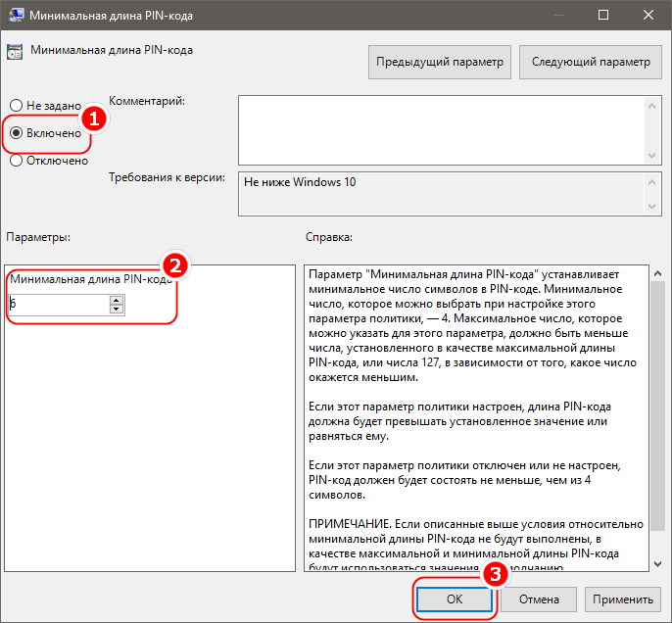Click the help panel scrollbar thumb
Screen dimensions: 672x623
pos(658,407)
